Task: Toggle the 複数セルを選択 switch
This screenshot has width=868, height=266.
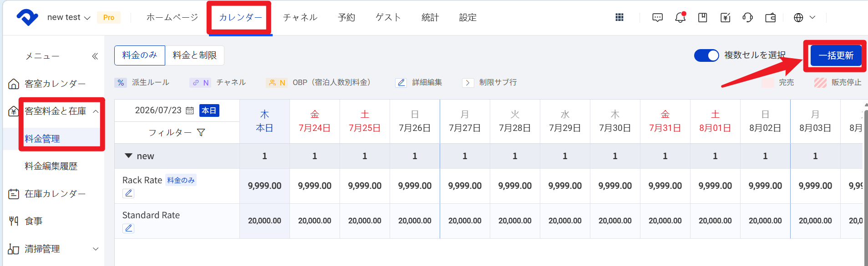Action: [x=706, y=55]
